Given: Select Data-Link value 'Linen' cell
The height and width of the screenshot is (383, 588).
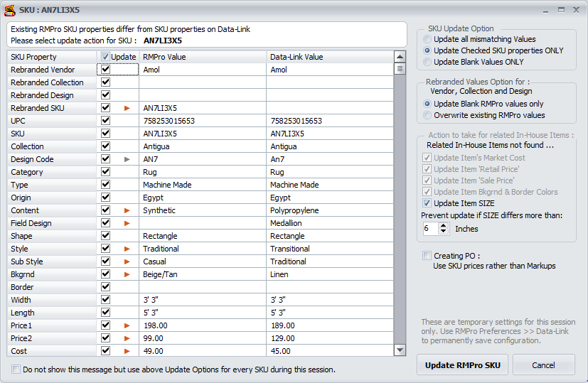Looking at the screenshot, I should [x=330, y=274].
